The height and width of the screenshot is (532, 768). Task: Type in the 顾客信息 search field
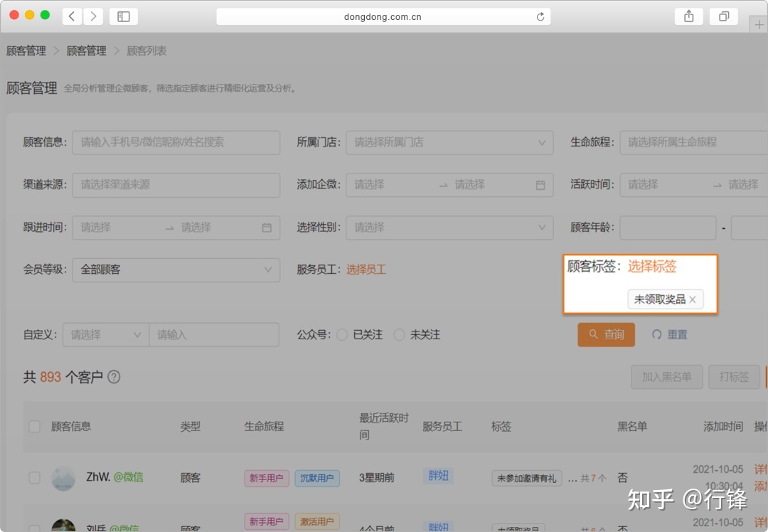click(176, 142)
